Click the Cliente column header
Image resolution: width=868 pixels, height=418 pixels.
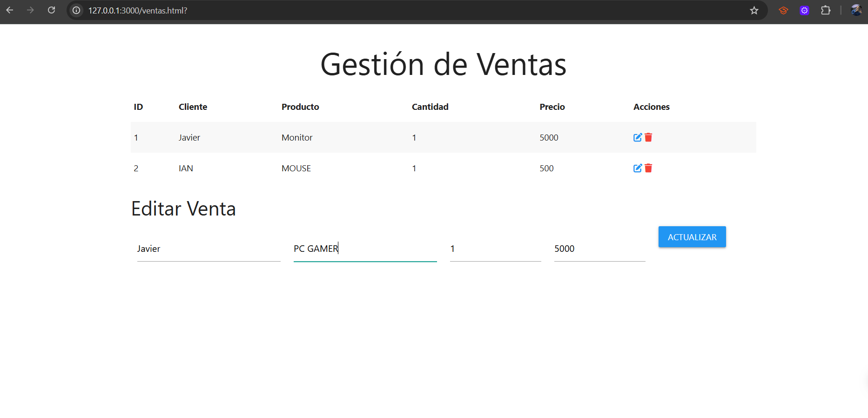(x=193, y=107)
